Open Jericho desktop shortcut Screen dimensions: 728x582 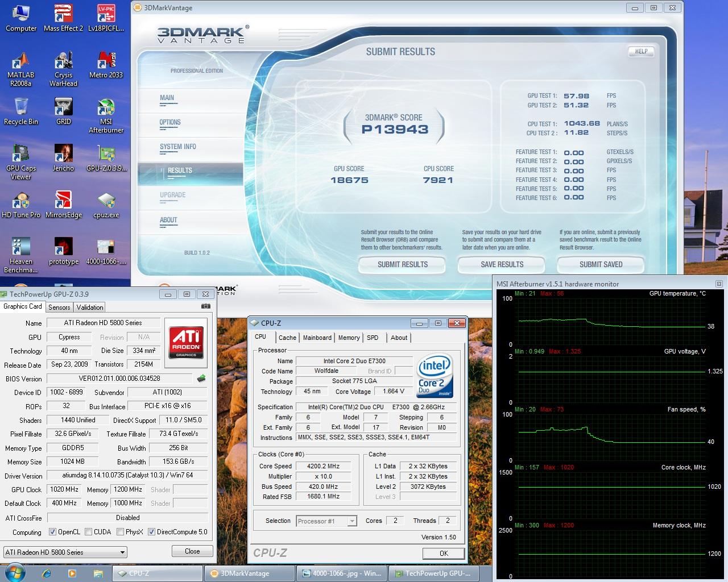[63, 158]
